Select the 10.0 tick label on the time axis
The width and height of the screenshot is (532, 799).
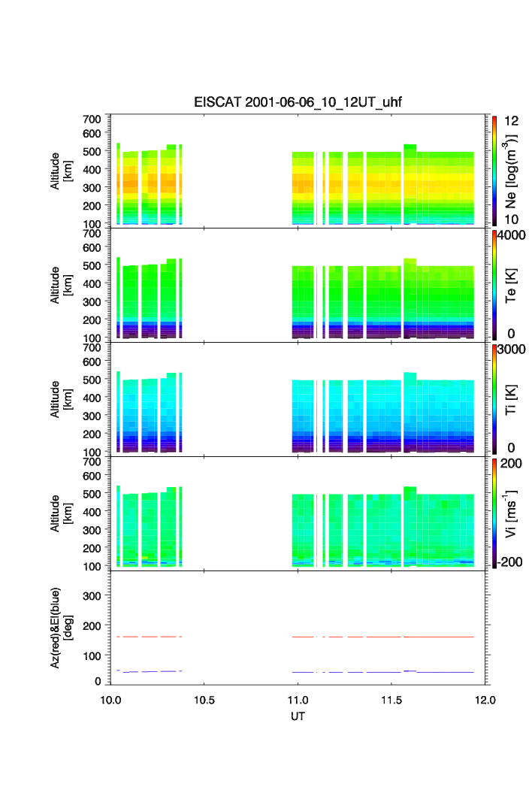pos(111,699)
